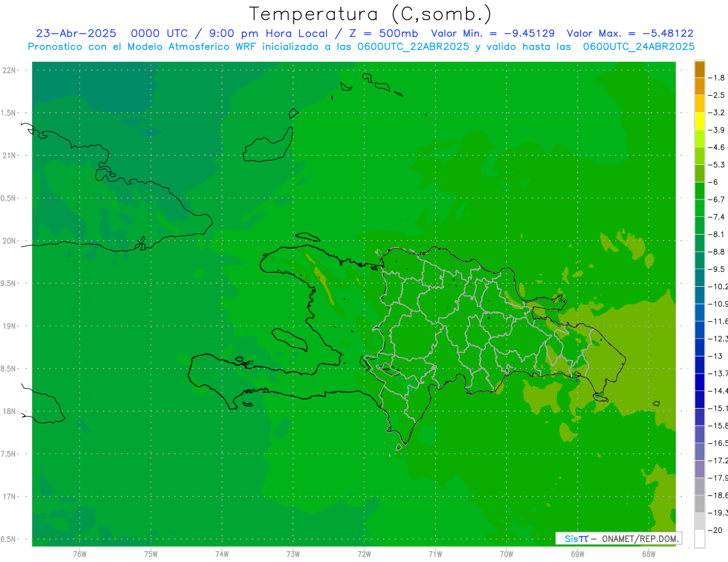This screenshot has height=562, width=728.
Task: Click the '18N' latitude label
Action: click(10, 411)
